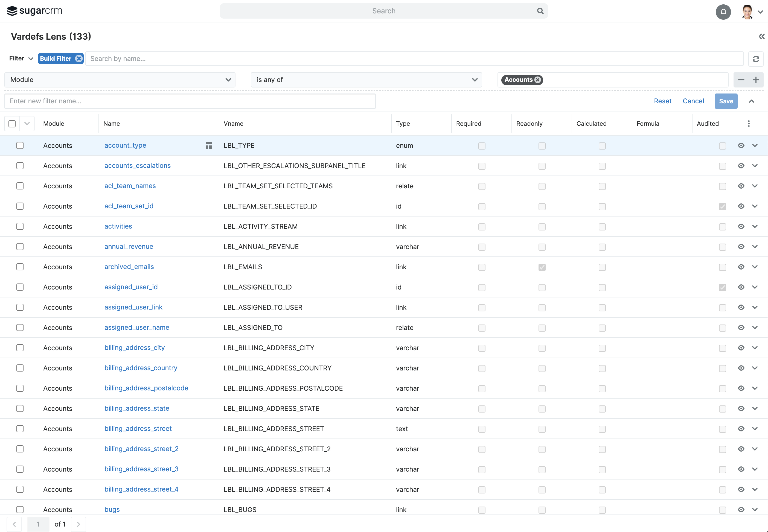
Task: Click the Reset button in filter bar
Action: (664, 101)
